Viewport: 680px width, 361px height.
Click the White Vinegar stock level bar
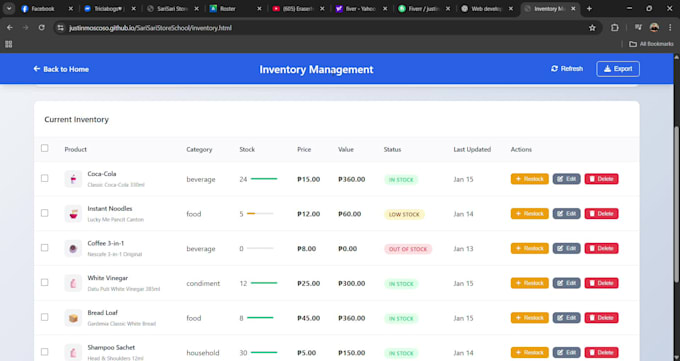(264, 283)
